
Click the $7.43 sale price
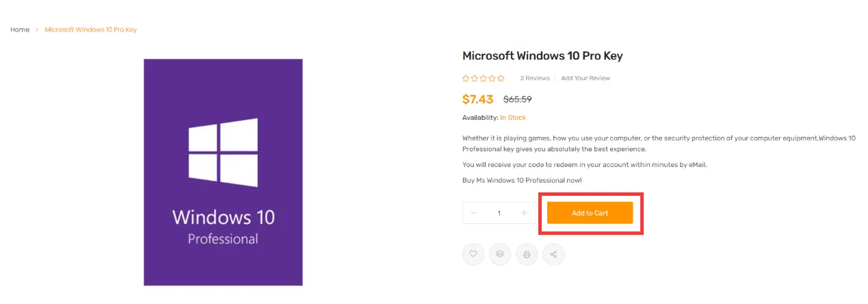[x=477, y=99]
